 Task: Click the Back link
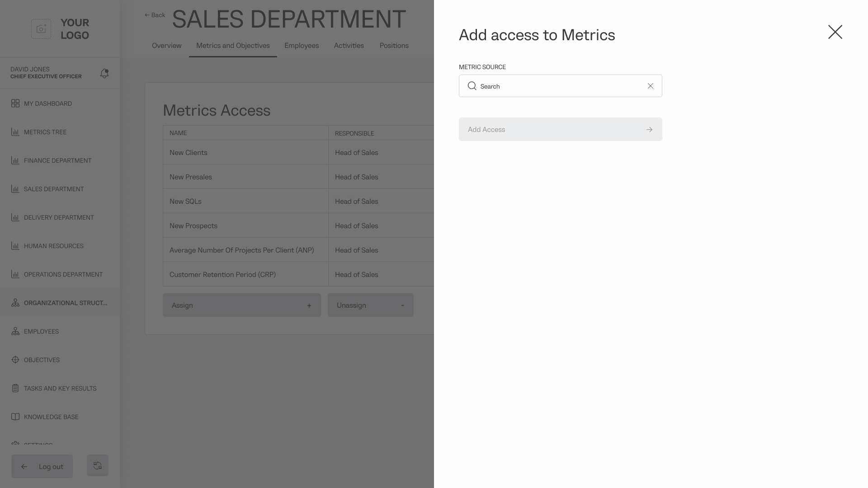click(155, 15)
